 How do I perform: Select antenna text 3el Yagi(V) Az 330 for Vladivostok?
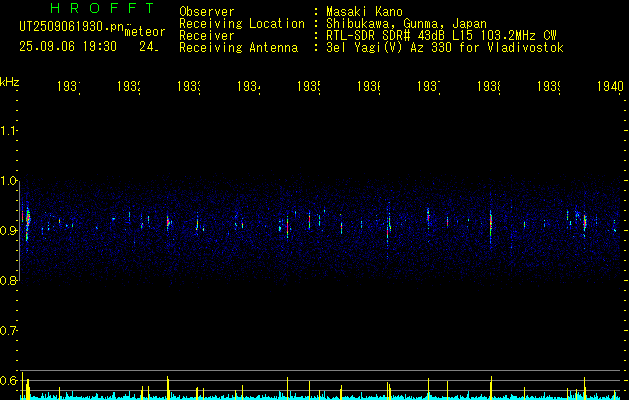pos(445,48)
